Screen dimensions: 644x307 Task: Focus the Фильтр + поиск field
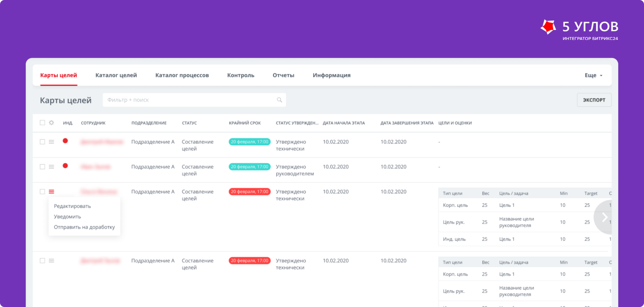point(194,100)
